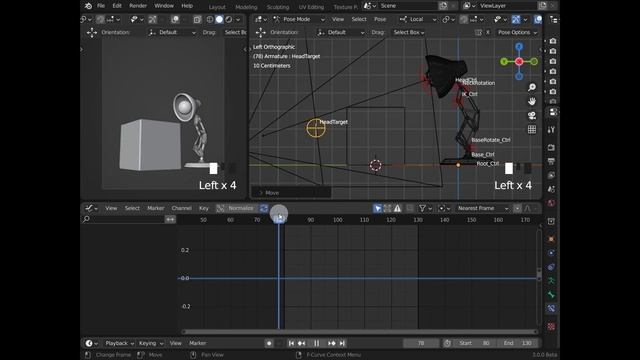This screenshot has width=640, height=360.
Task: Open the pivot point dropdown in graph header
Action: coord(444,209)
